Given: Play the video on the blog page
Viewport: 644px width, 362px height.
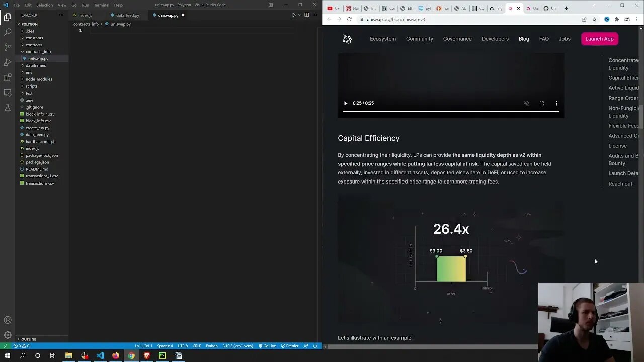Looking at the screenshot, I should (345, 103).
